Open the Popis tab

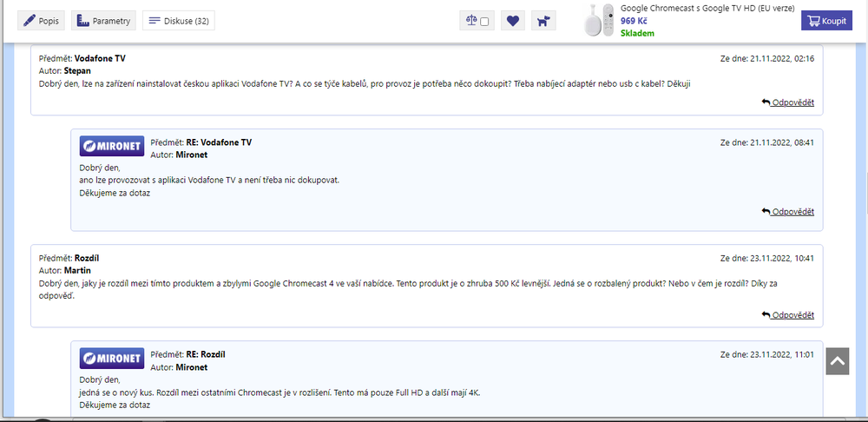pos(41,21)
